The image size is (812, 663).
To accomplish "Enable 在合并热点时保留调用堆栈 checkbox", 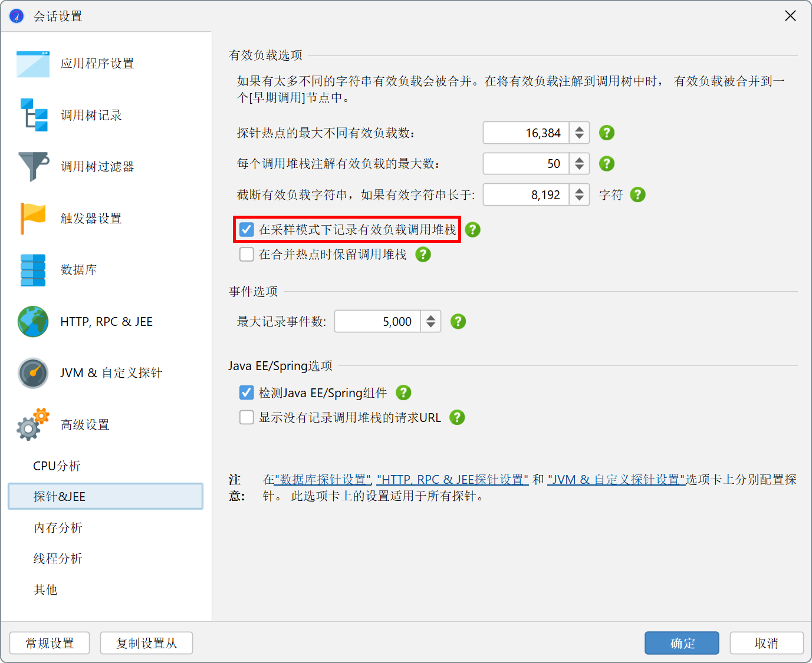I will (x=247, y=254).
